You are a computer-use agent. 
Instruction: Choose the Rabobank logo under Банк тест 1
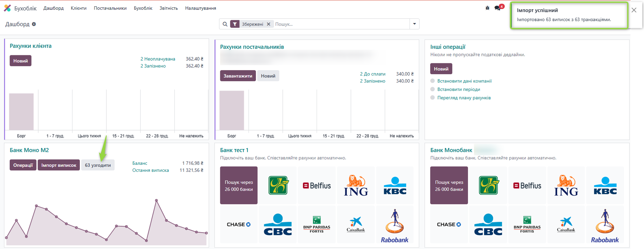[x=394, y=225]
